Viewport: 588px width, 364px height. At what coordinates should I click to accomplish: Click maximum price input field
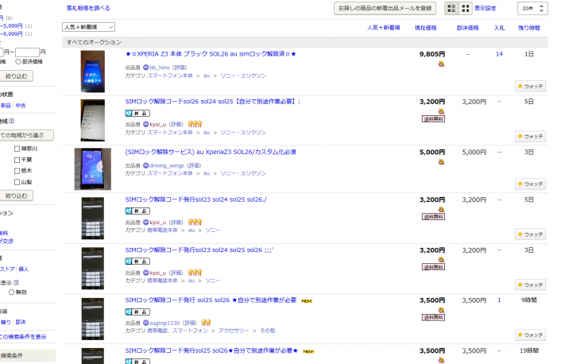click(x=27, y=52)
